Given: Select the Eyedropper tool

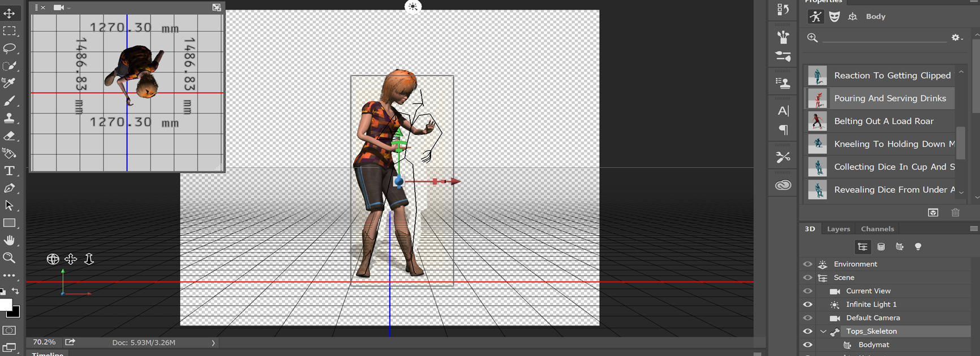Looking at the screenshot, I should click(10, 83).
